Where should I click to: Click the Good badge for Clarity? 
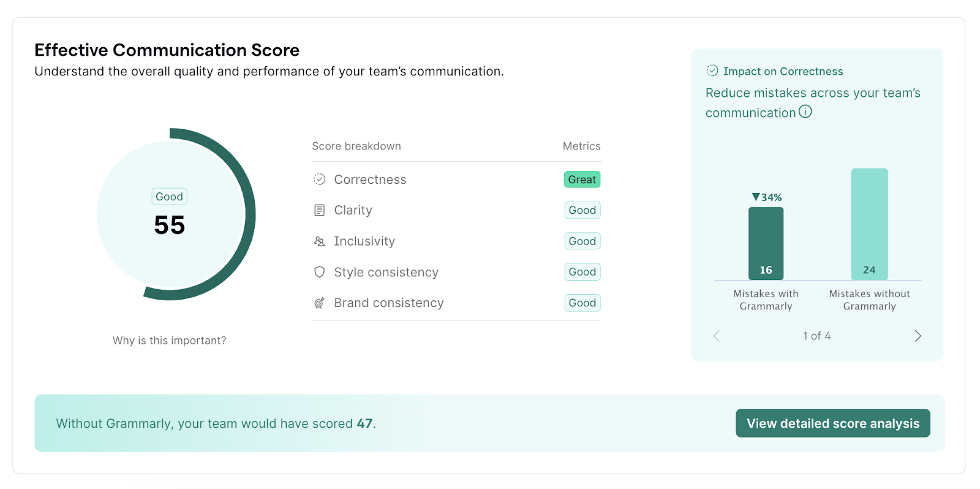pyautogui.click(x=582, y=210)
